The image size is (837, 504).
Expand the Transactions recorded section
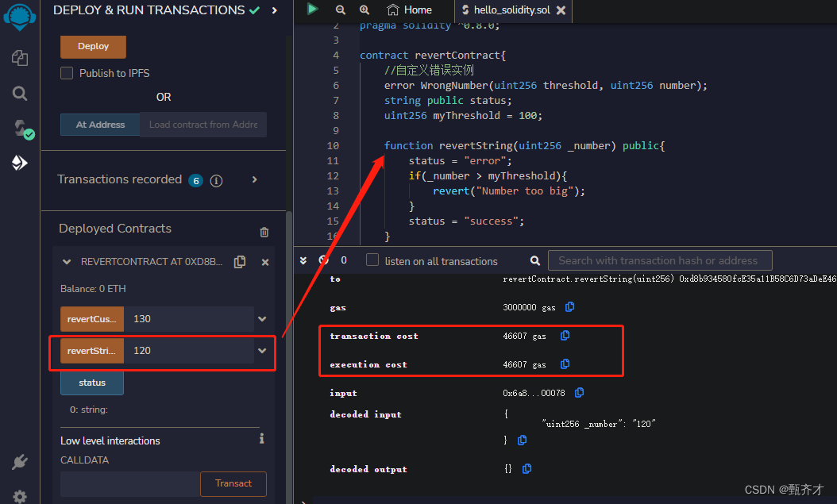click(255, 179)
